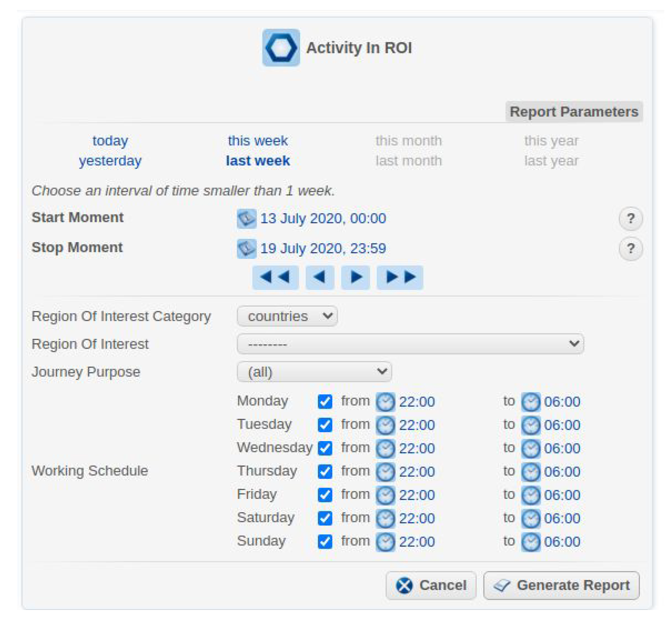Click Sunday's to-time clock icon

[x=531, y=542]
